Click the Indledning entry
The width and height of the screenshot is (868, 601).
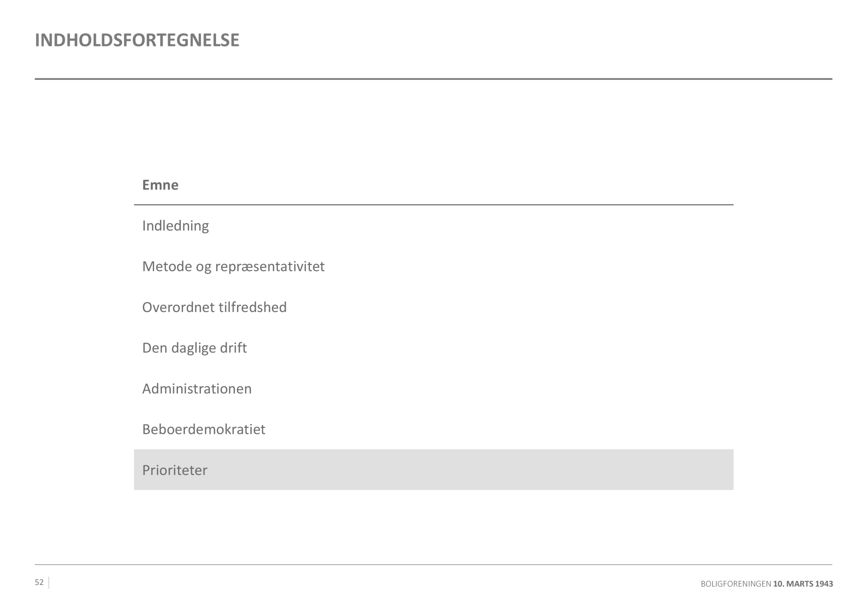(x=175, y=226)
